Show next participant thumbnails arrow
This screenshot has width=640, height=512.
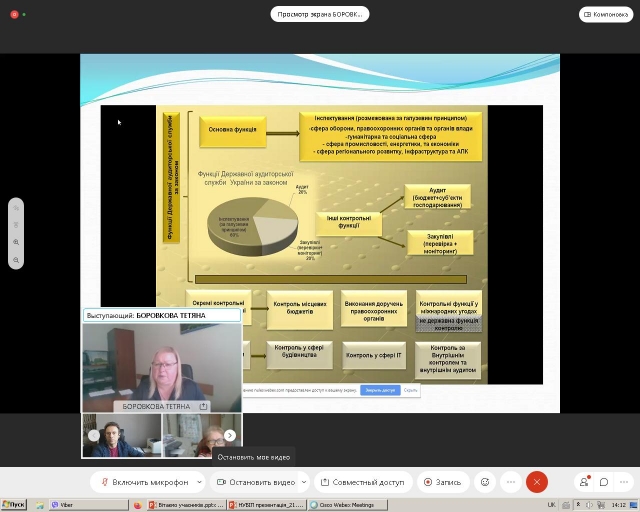point(230,436)
